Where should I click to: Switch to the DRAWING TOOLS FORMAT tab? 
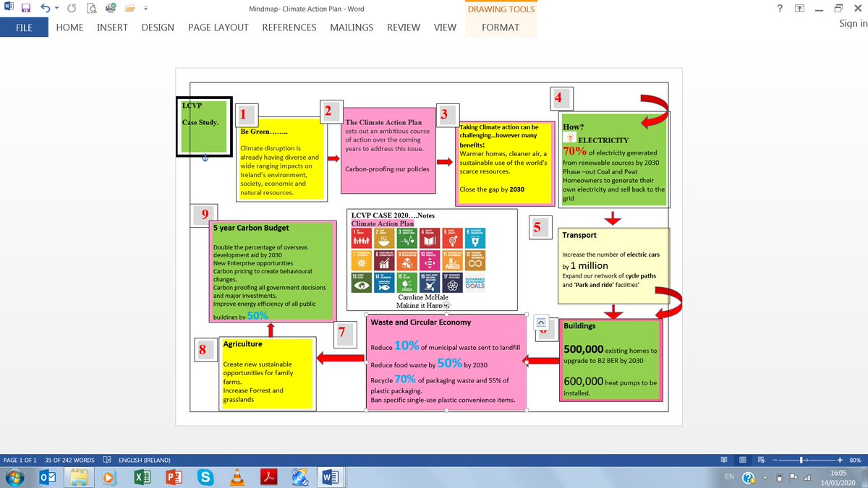(x=501, y=27)
